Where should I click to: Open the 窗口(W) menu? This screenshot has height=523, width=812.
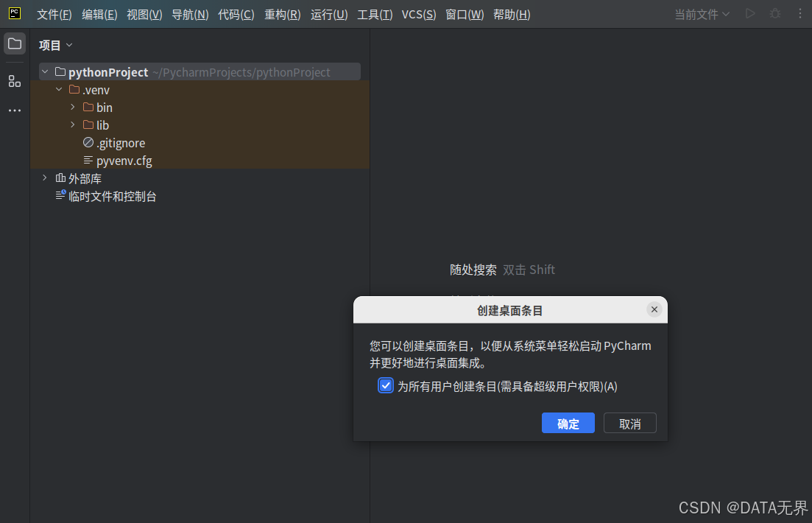[465, 15]
